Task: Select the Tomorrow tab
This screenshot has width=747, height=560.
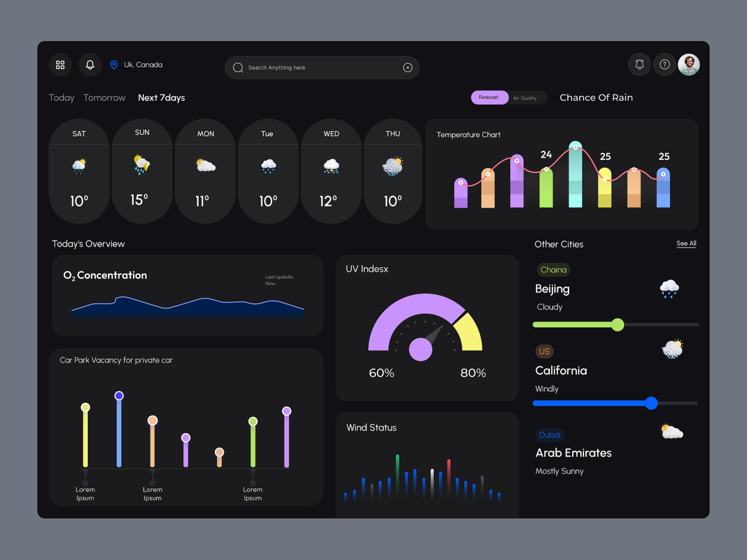Action: tap(104, 98)
